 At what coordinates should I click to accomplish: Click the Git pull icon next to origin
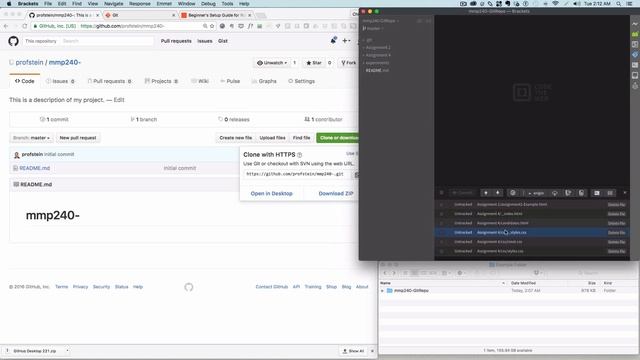568,193
